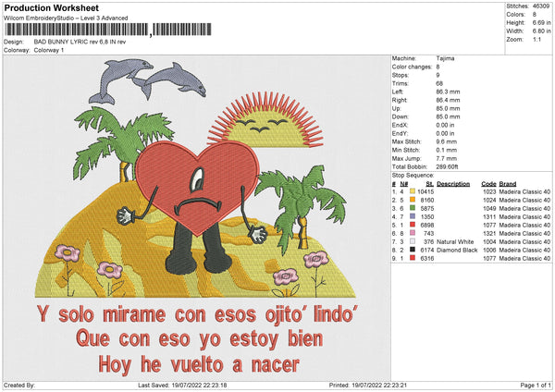Click the Machine value 'Tajima'
555x392 pixels.
(445, 58)
